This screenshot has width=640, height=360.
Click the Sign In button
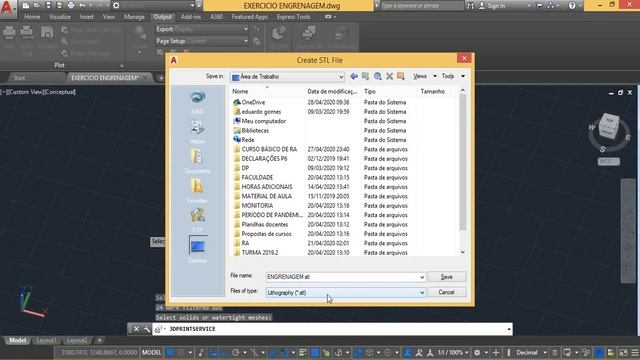pos(492,6)
